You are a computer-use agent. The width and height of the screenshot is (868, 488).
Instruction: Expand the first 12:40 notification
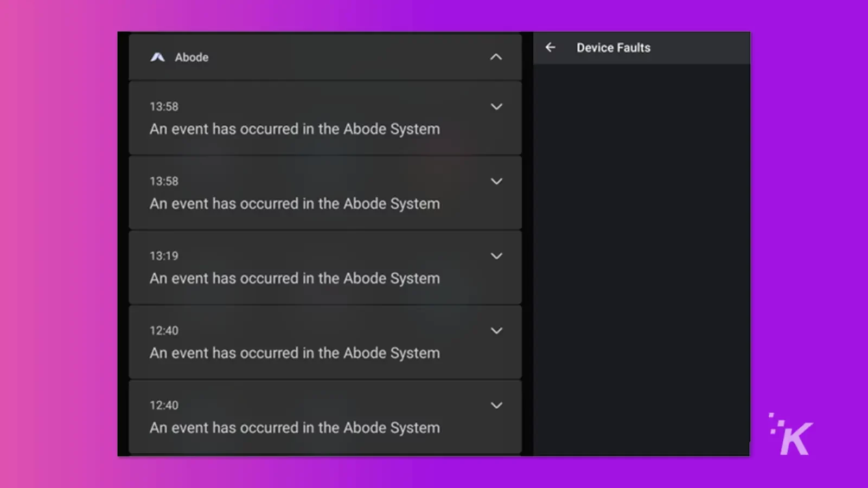pyautogui.click(x=496, y=331)
